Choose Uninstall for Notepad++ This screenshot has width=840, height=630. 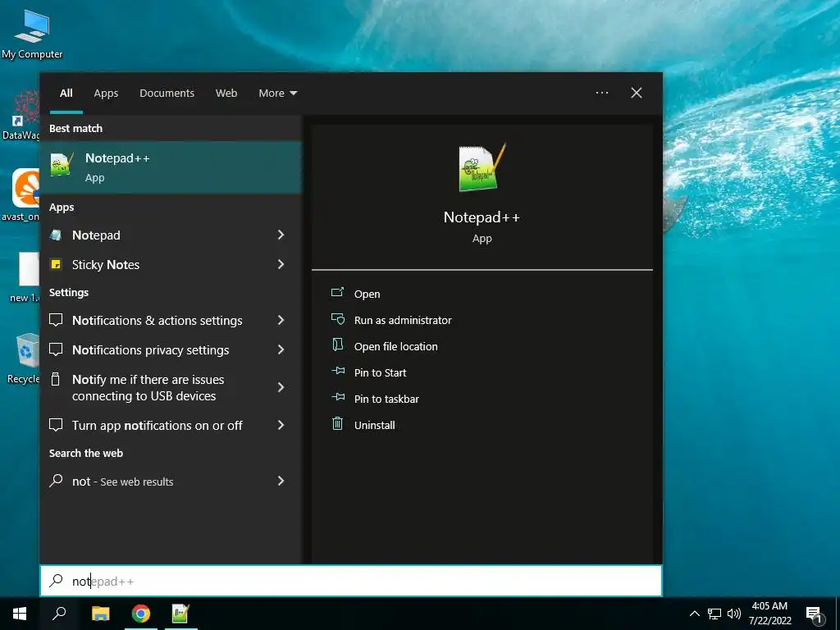point(374,425)
